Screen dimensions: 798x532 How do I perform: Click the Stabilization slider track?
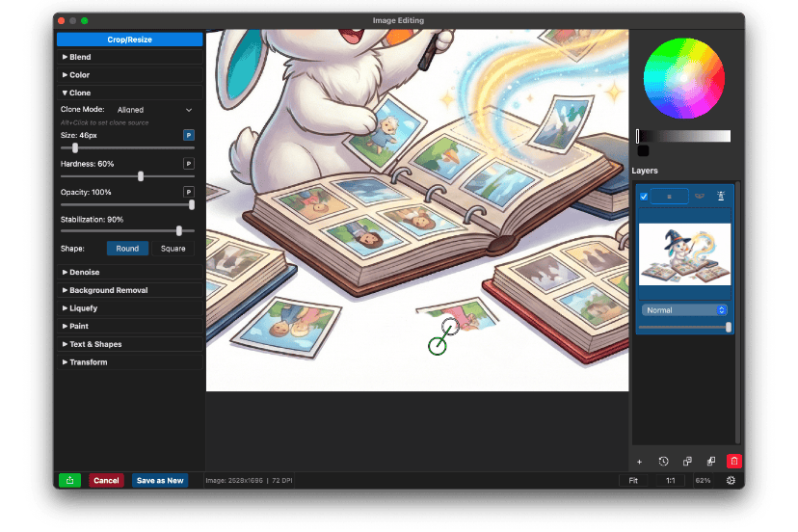tap(127, 230)
